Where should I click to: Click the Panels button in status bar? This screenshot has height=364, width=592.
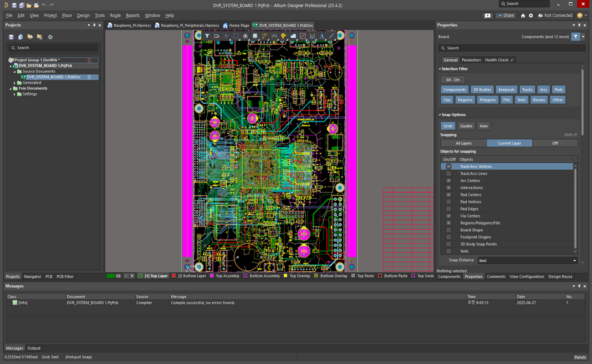point(580,357)
